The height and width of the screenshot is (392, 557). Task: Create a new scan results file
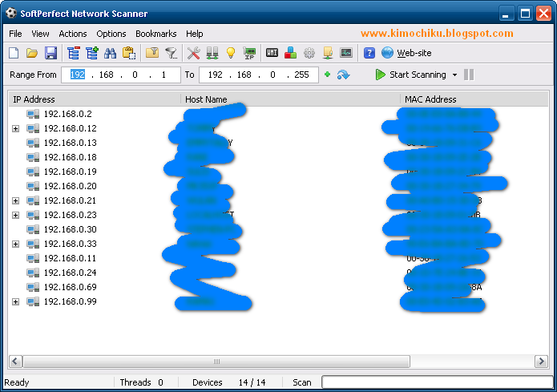(x=14, y=54)
